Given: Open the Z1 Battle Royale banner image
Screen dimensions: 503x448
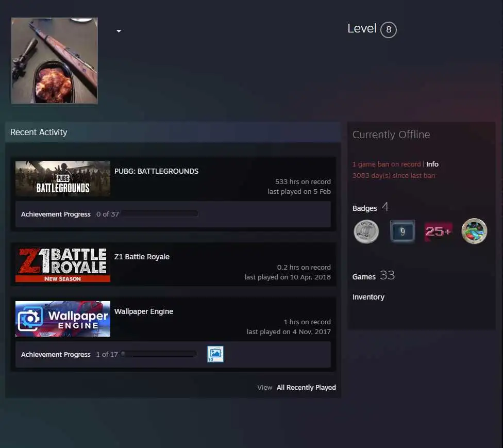Looking at the screenshot, I should [63, 264].
